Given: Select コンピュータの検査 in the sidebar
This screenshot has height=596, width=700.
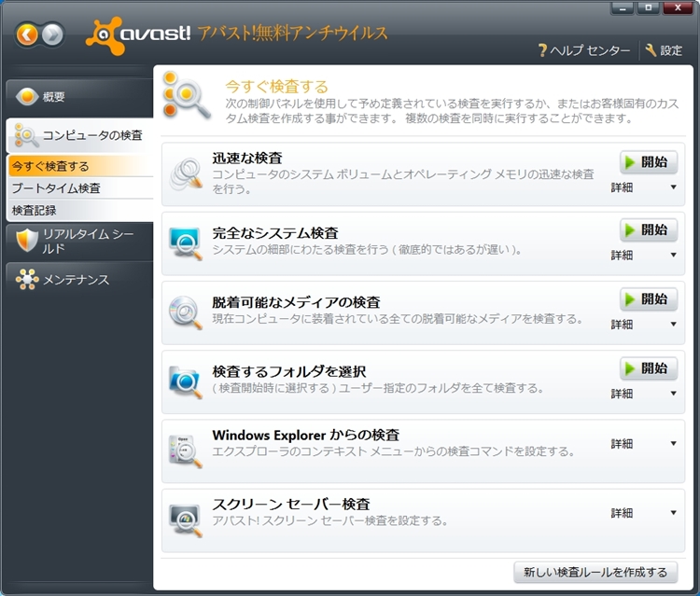Looking at the screenshot, I should coord(79,135).
